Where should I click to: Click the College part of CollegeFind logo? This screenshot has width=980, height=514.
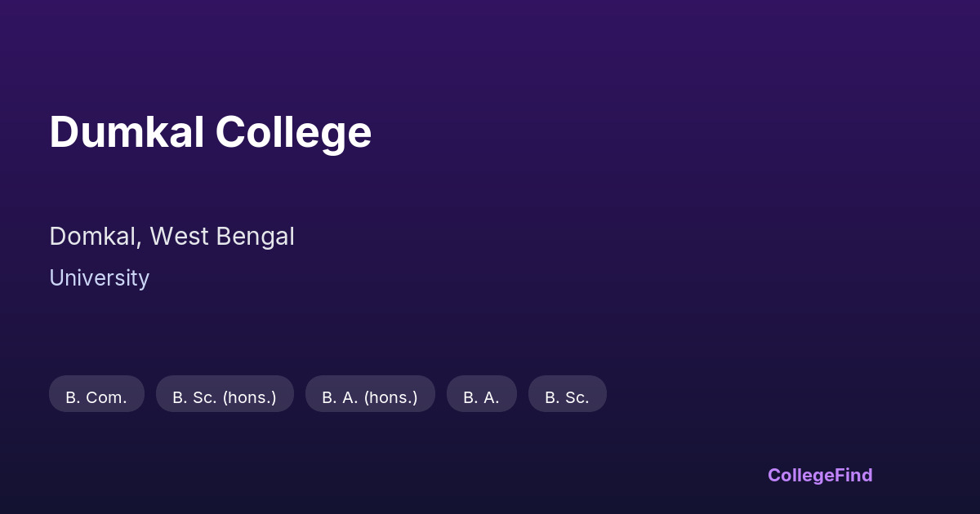coord(801,475)
